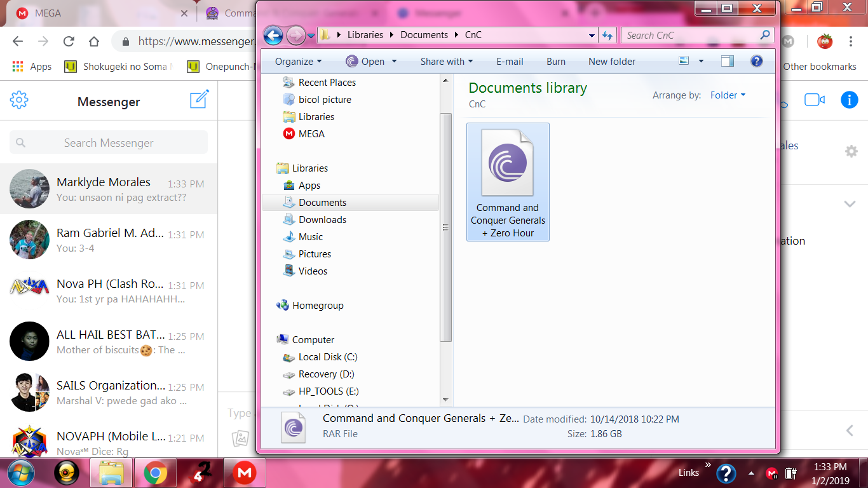This screenshot has height=488, width=868.
Task: Open Local Disk (C:)
Action: [320, 357]
